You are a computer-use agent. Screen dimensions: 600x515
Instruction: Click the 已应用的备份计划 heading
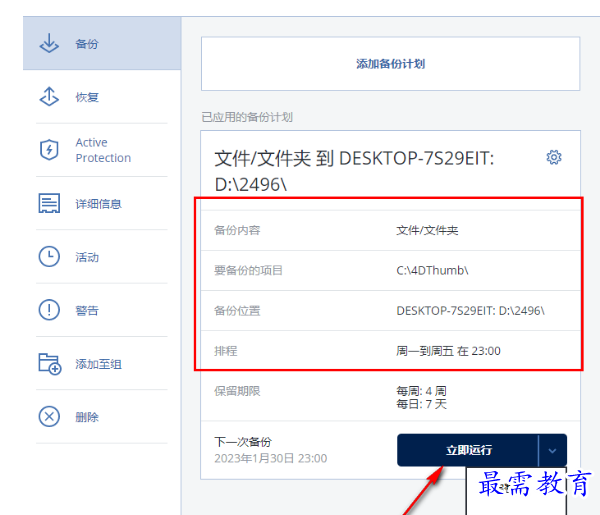[x=247, y=117]
